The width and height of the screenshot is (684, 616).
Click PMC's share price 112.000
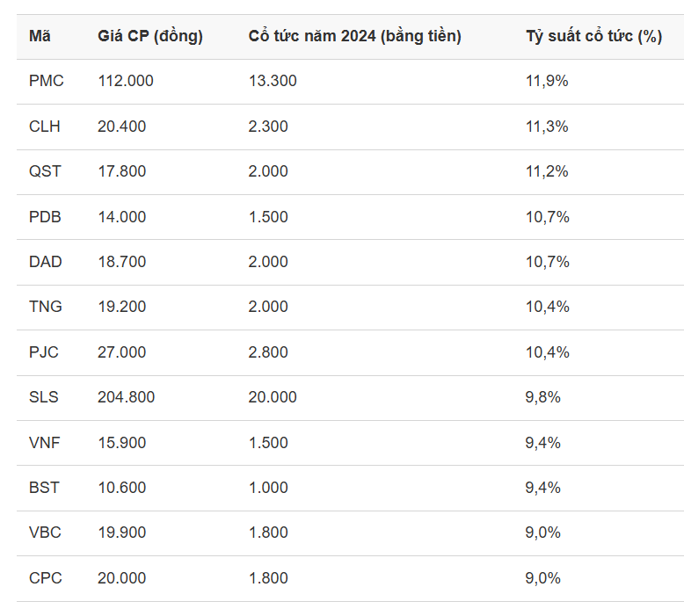coord(125,81)
